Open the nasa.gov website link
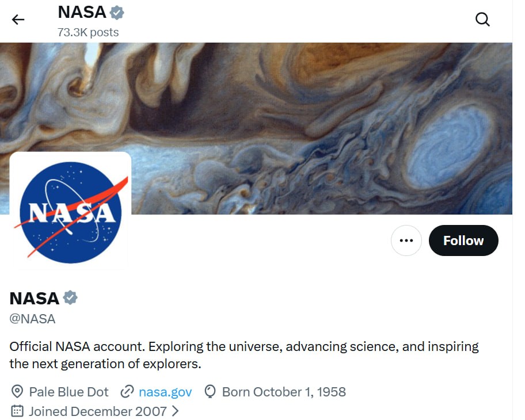This screenshot has width=525, height=420. (165, 392)
